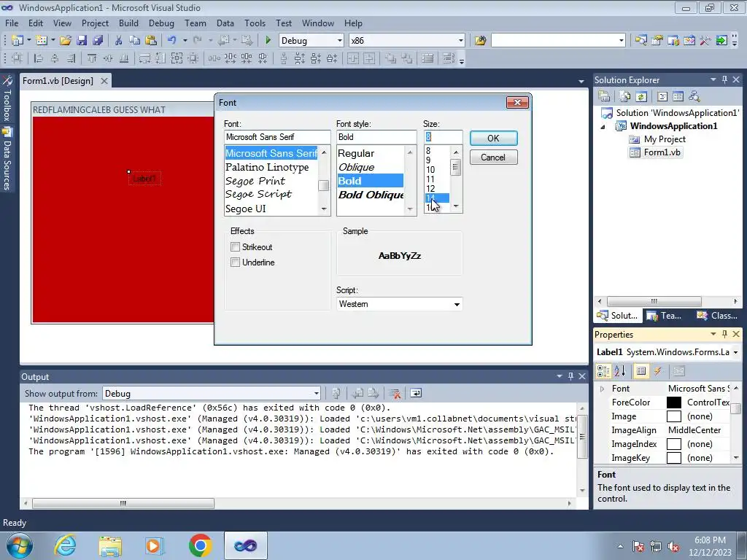
Task: Click View Code icon in Solution Explorer
Action: (662, 97)
